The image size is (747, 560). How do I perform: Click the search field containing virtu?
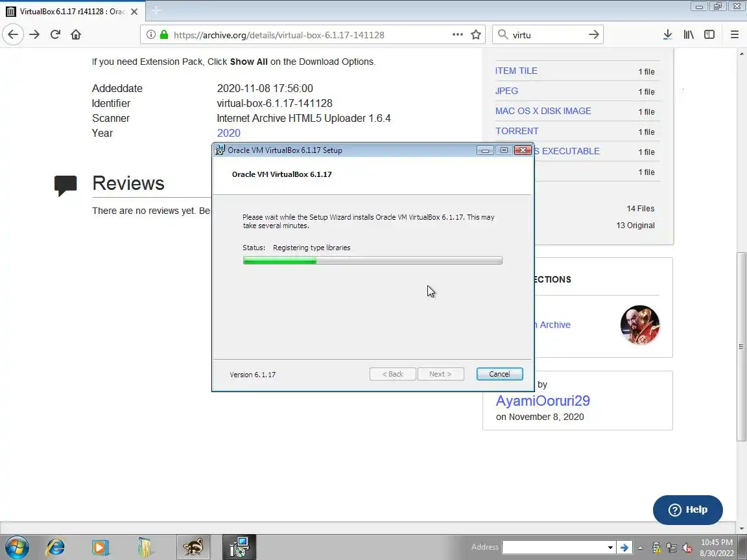(x=547, y=35)
